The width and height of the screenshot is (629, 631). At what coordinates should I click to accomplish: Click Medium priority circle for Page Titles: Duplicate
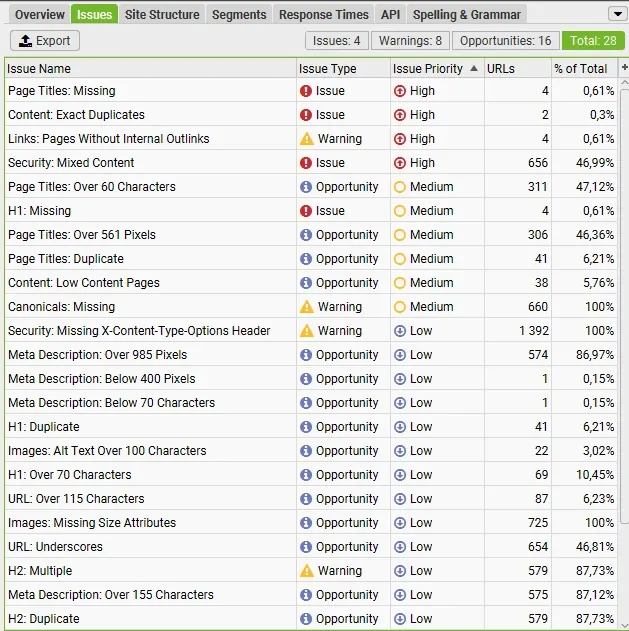pos(400,259)
